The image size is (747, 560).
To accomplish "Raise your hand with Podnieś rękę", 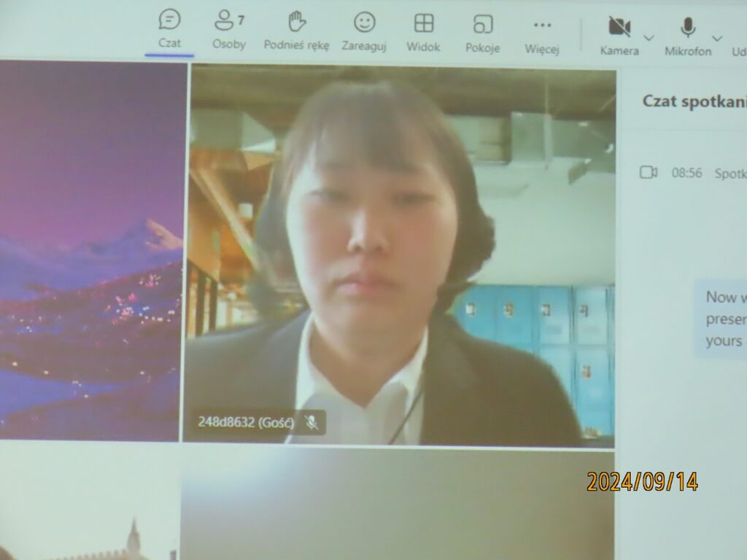I will (x=296, y=22).
